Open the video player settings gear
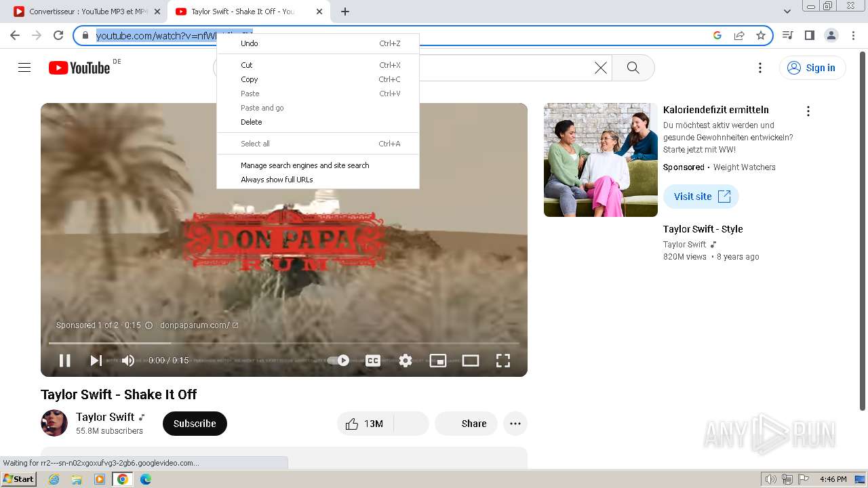This screenshot has width=868, height=488. (x=406, y=361)
